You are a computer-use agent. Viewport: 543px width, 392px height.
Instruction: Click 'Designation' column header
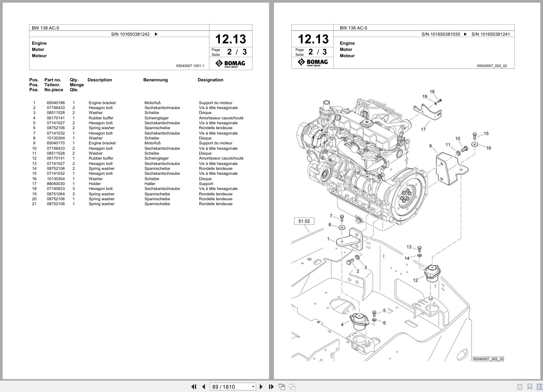coord(210,80)
